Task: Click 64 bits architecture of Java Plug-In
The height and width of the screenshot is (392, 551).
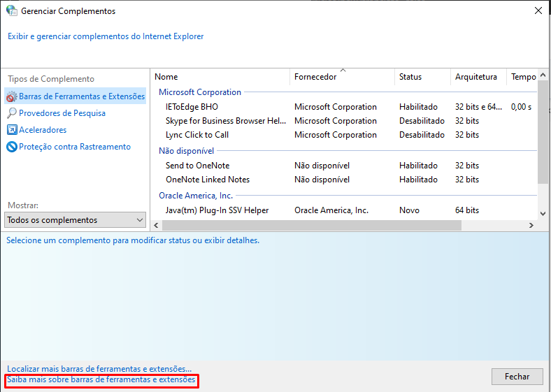Action: pos(467,210)
